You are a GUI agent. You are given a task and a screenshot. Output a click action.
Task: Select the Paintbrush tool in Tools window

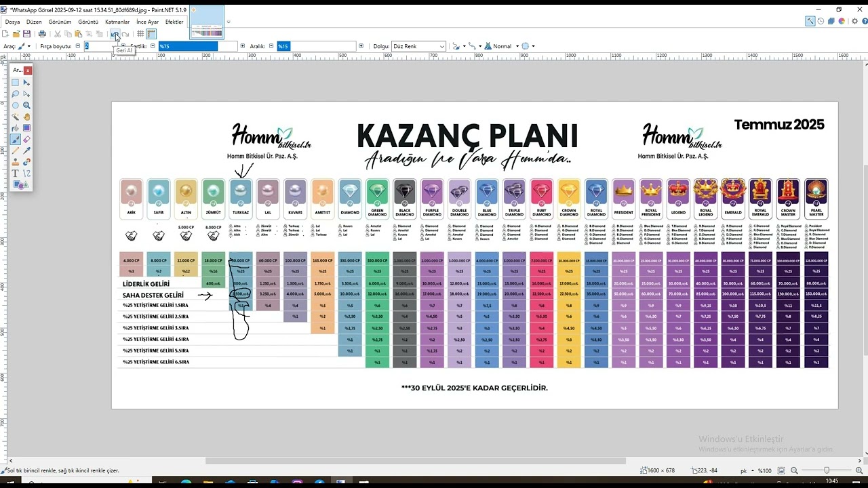[15, 140]
